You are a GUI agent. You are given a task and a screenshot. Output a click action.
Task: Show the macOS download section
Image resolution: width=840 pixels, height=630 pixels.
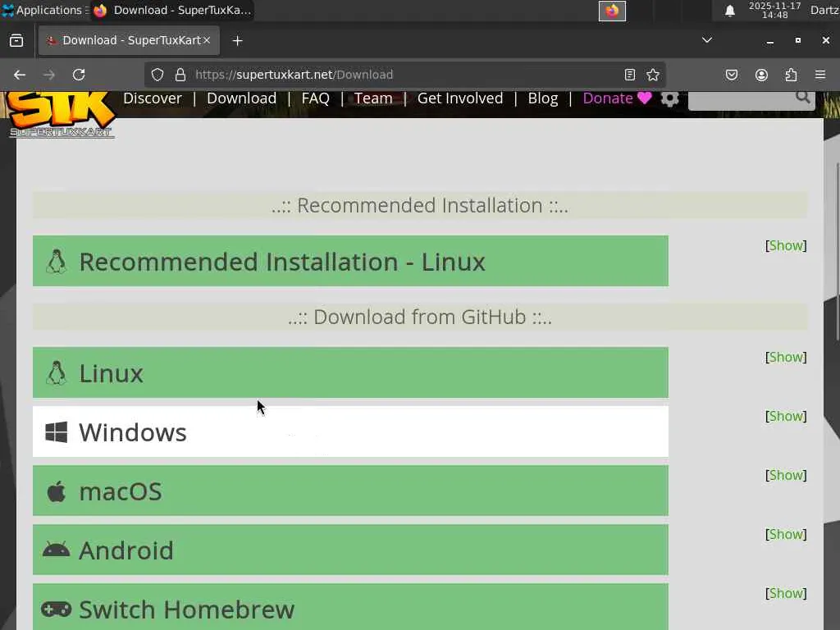pyautogui.click(x=786, y=475)
